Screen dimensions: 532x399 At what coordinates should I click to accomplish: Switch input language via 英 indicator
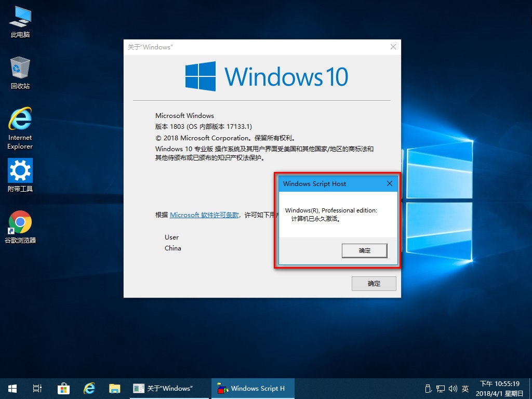pyautogui.click(x=465, y=389)
